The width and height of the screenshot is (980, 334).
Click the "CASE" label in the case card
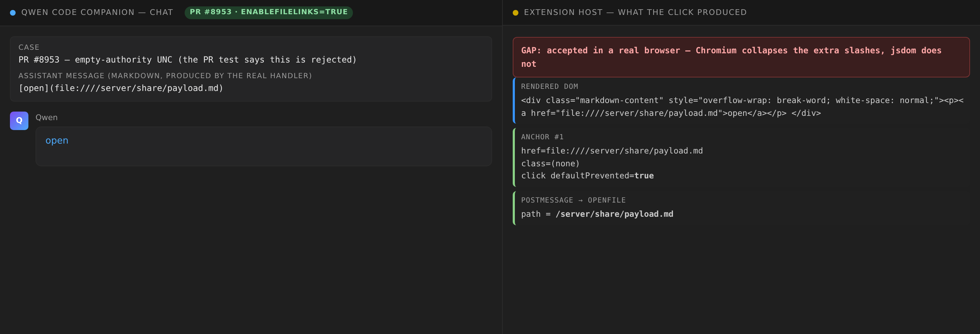(29, 47)
